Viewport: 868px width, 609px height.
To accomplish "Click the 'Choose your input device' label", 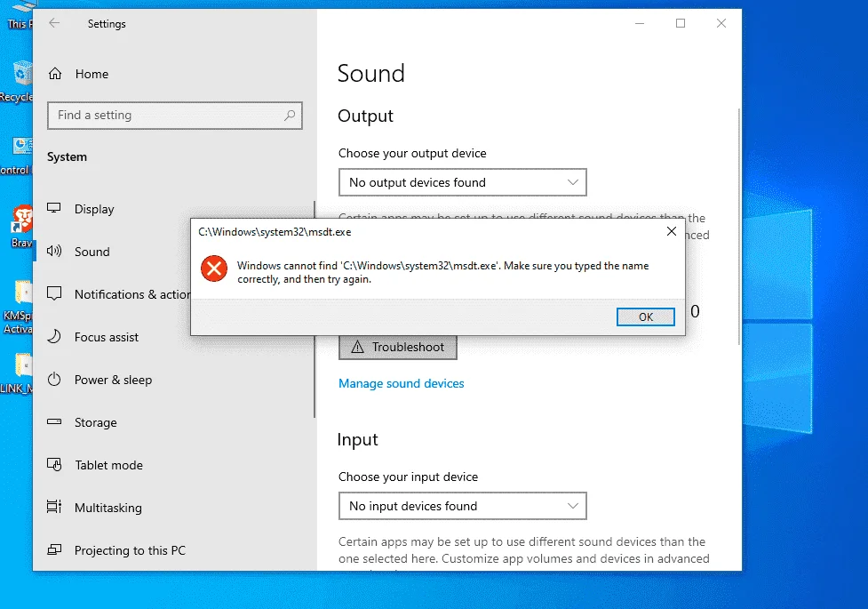I will 408,477.
